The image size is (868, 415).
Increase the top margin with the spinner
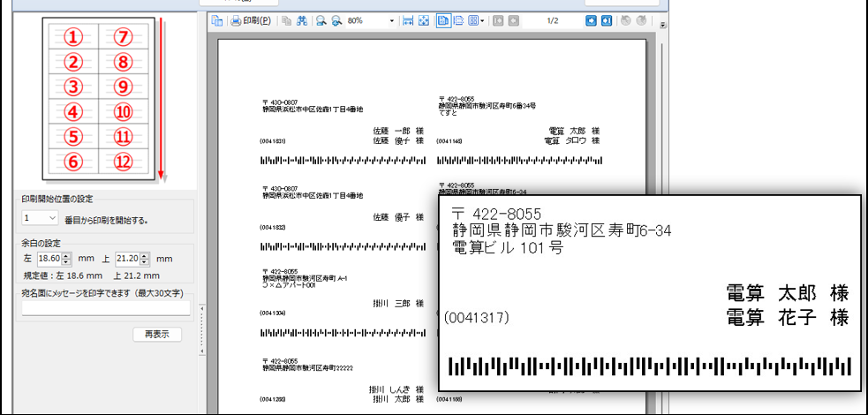point(147,255)
